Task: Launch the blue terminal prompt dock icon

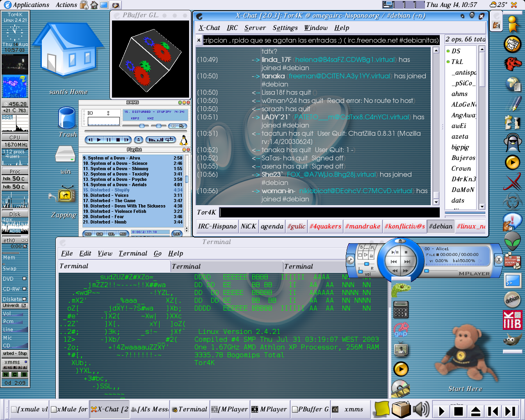Action: pos(513,281)
